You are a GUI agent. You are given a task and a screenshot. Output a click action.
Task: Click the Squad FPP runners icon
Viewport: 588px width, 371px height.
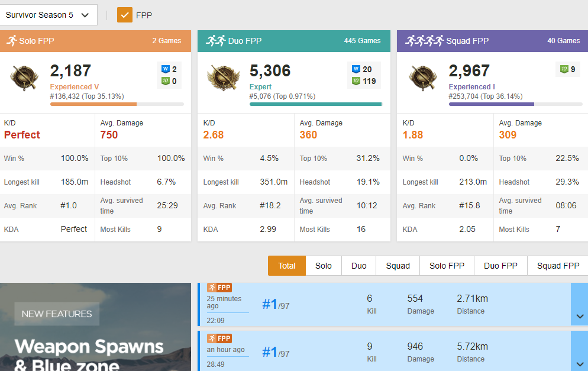coord(424,41)
